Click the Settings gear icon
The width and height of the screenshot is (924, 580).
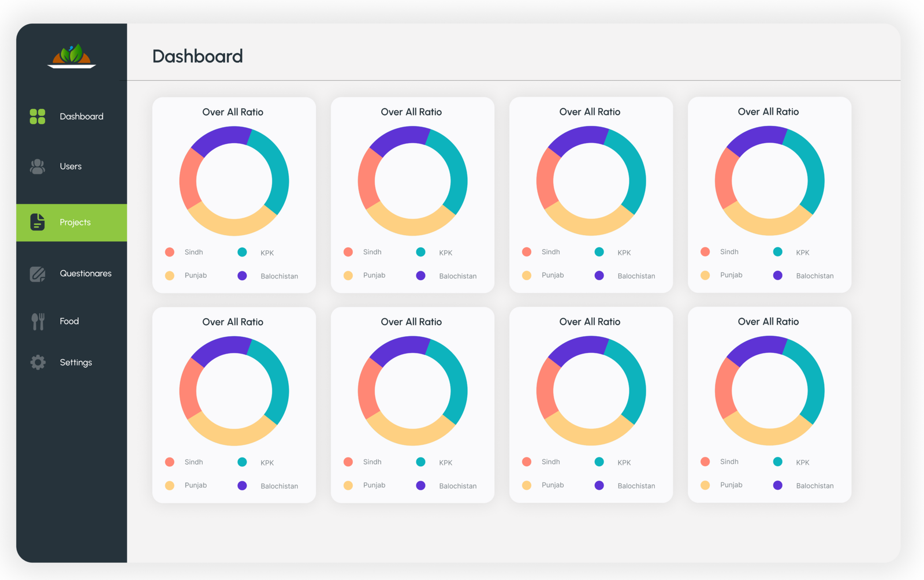pyautogui.click(x=38, y=362)
